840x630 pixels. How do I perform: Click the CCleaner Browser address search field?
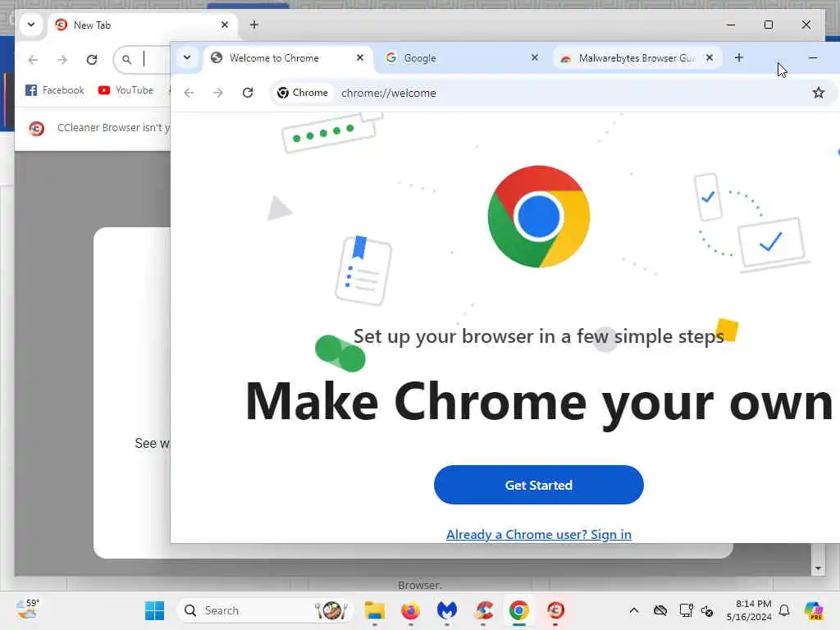pos(143,59)
